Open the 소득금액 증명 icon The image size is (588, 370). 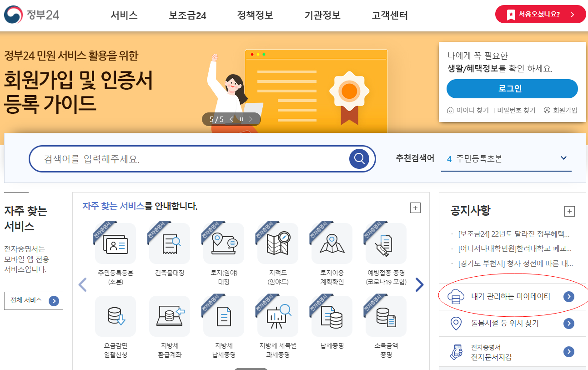point(386,316)
